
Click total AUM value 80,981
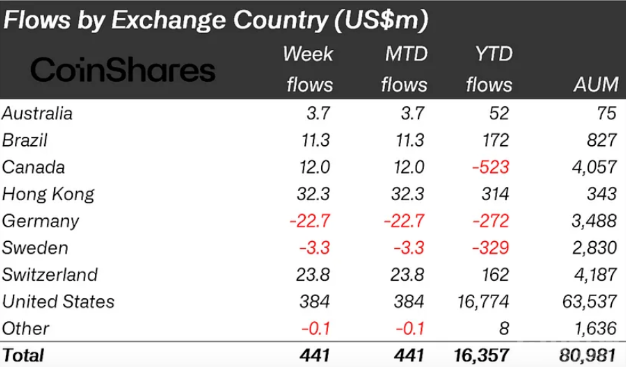tap(588, 355)
